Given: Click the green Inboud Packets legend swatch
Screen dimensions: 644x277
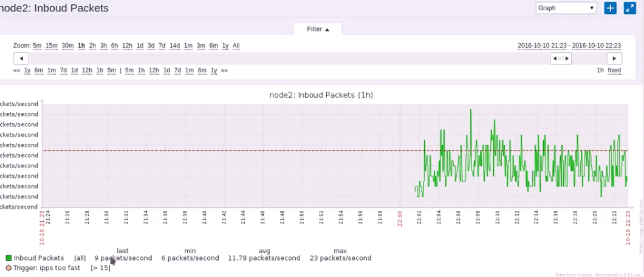Looking at the screenshot, I should pyautogui.click(x=9, y=258).
